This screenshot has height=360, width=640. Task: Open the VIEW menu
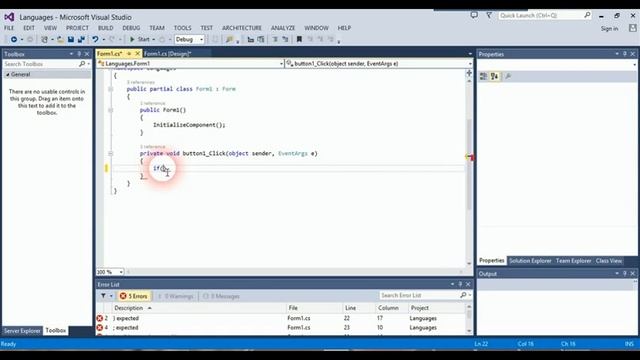click(x=51, y=28)
